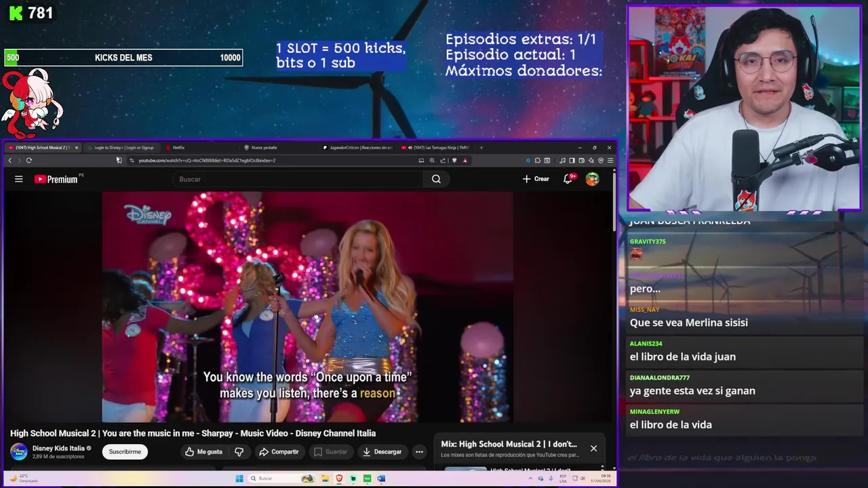Click the Me gusta like button

tap(204, 452)
